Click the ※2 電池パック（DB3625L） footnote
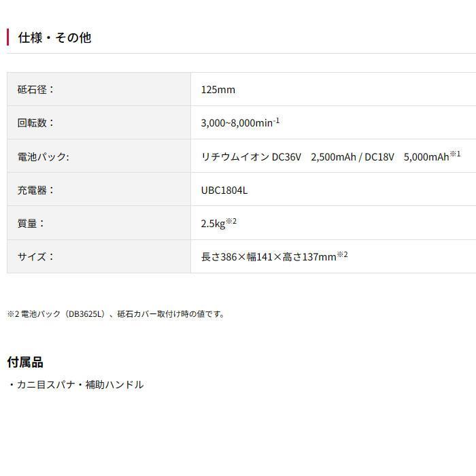 pyautogui.click(x=116, y=313)
